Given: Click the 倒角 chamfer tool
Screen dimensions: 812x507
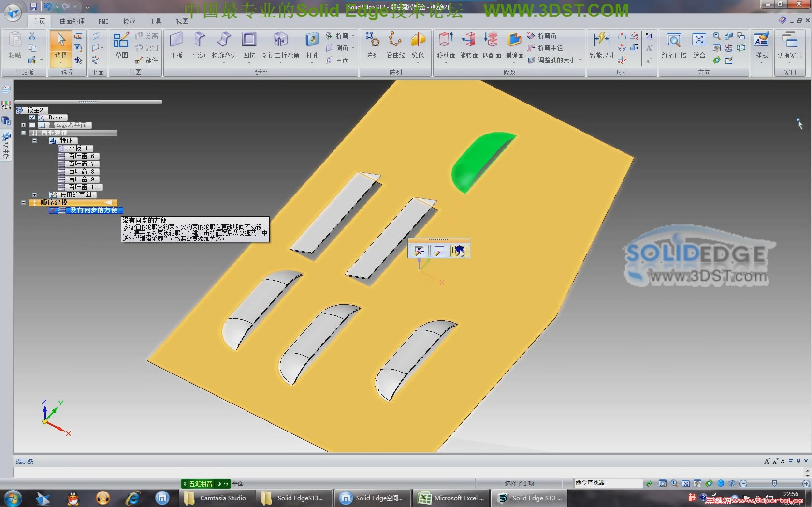Looking at the screenshot, I should pos(337,48).
